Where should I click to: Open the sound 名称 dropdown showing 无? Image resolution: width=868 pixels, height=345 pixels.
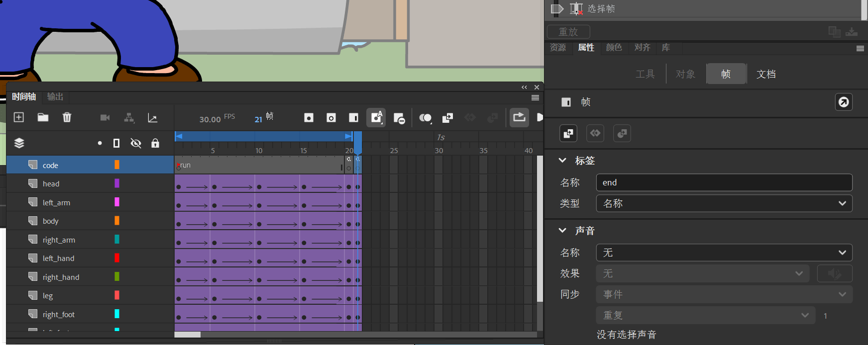(724, 253)
